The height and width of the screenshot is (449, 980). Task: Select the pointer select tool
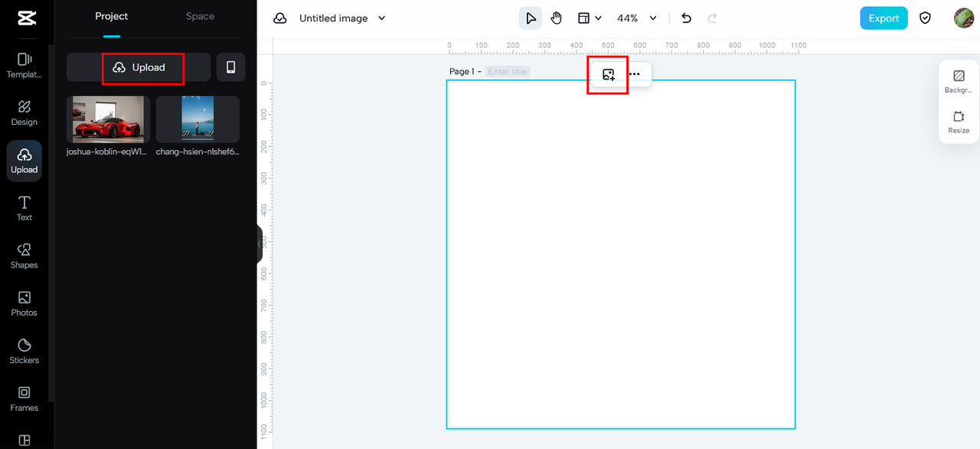pyautogui.click(x=531, y=18)
